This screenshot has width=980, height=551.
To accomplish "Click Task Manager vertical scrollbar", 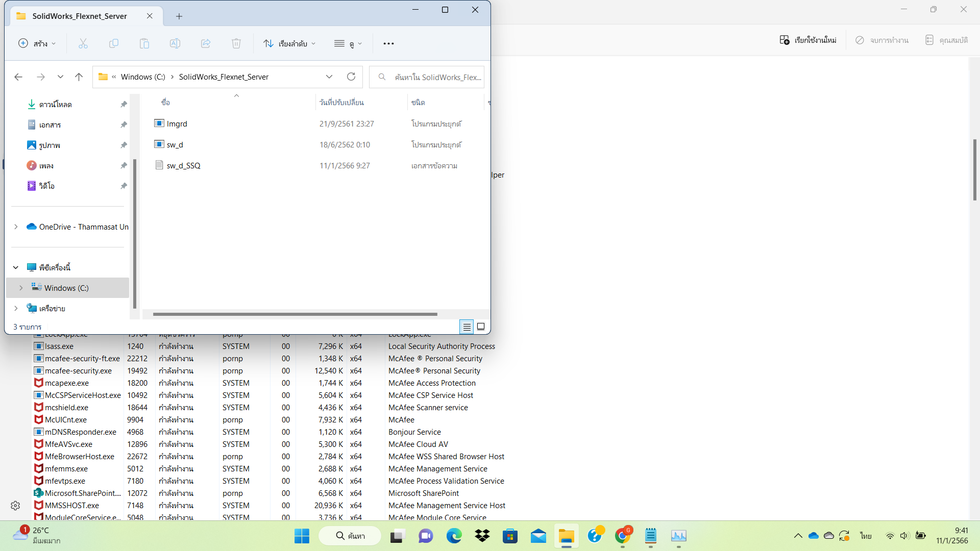I will tap(974, 170).
